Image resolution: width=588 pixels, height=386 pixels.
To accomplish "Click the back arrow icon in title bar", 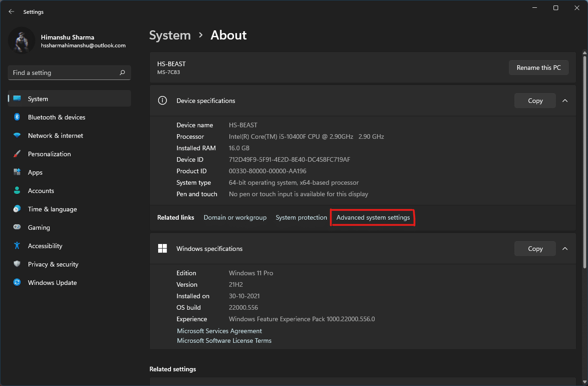I will click(11, 11).
